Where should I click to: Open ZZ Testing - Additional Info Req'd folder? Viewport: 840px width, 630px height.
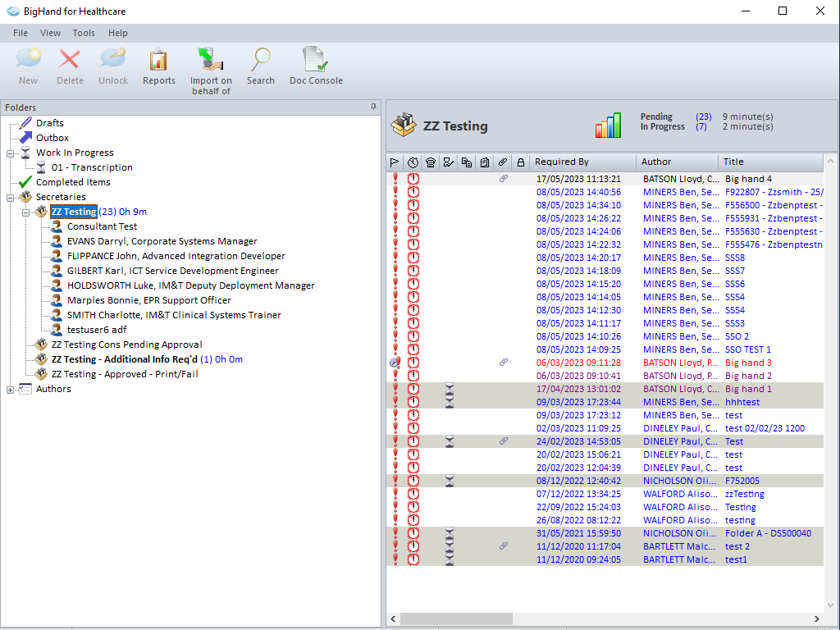(125, 359)
